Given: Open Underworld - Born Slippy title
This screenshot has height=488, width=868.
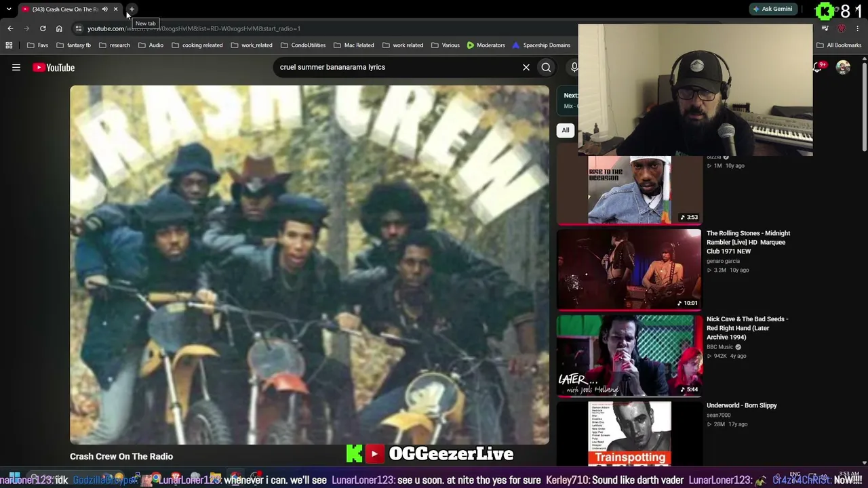Looking at the screenshot, I should point(742,405).
